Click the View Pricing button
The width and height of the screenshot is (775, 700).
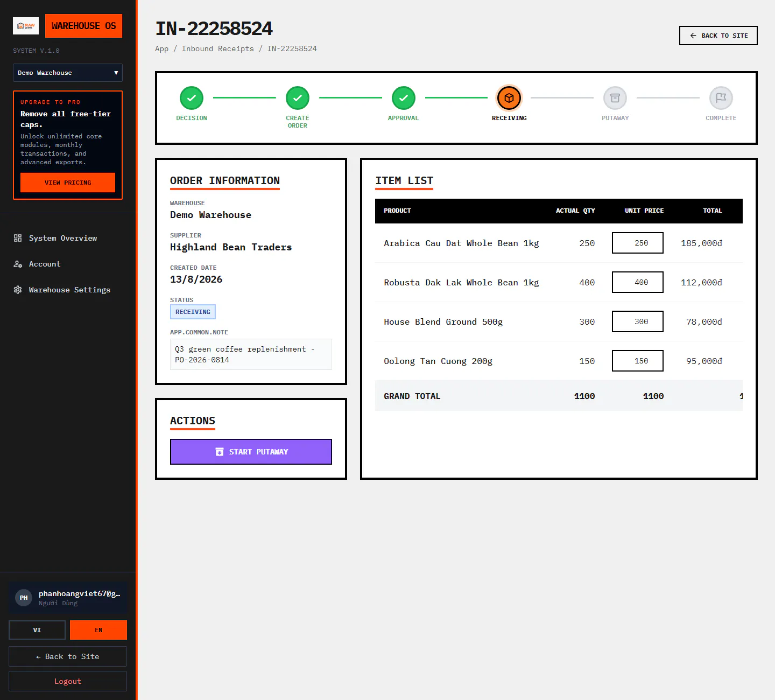point(68,183)
